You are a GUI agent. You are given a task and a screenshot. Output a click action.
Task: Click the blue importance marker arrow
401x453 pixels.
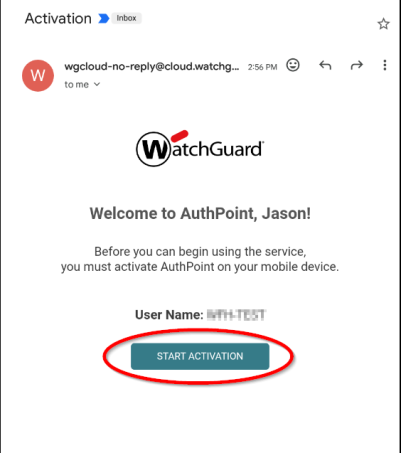104,18
